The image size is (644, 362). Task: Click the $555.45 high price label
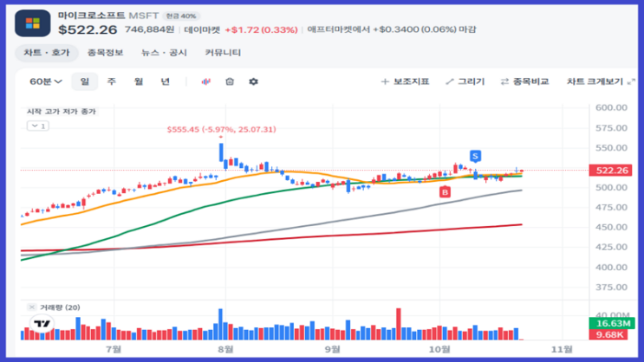(221, 129)
